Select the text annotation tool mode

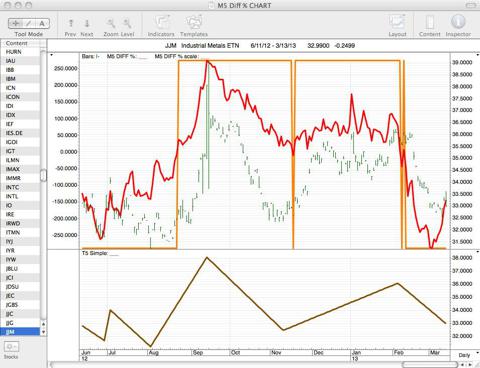tap(42, 23)
